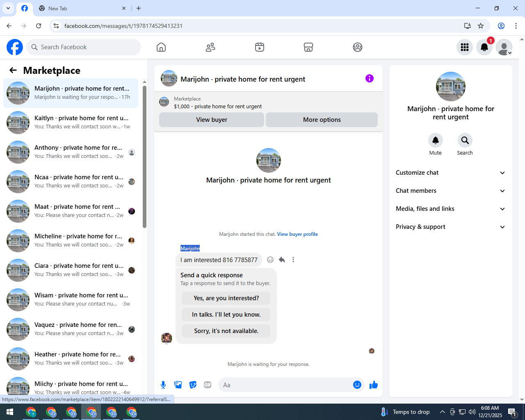Open Ciara conversation in list
This screenshot has height=420, width=525.
point(71,270)
